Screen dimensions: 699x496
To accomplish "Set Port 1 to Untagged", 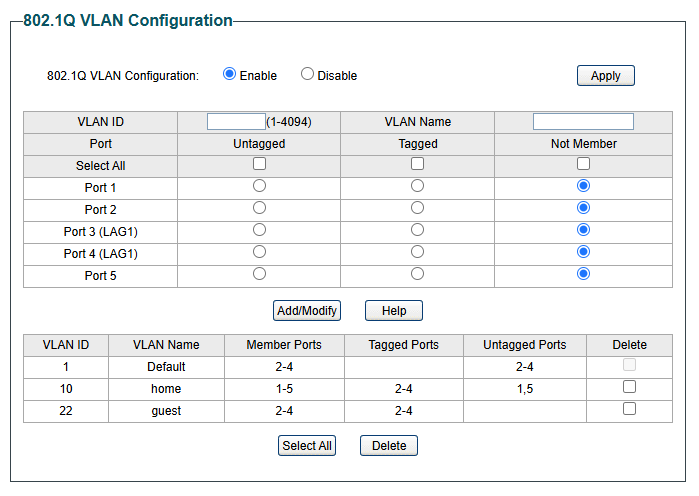I will pyautogui.click(x=259, y=186).
